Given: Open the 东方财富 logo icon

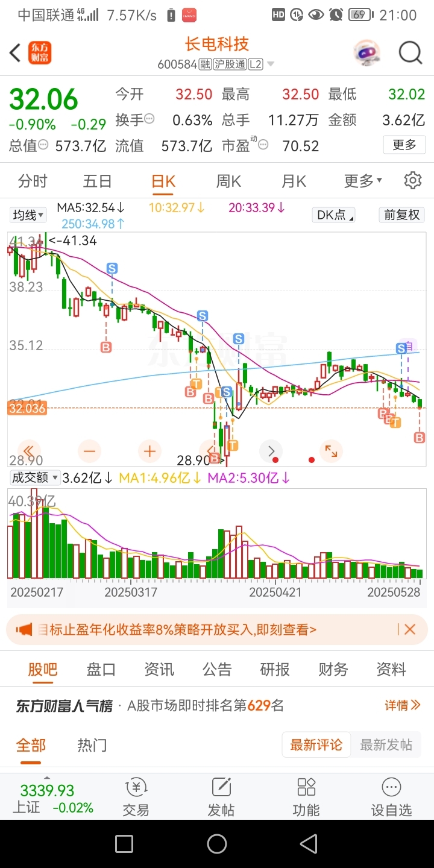Looking at the screenshot, I should [x=40, y=53].
